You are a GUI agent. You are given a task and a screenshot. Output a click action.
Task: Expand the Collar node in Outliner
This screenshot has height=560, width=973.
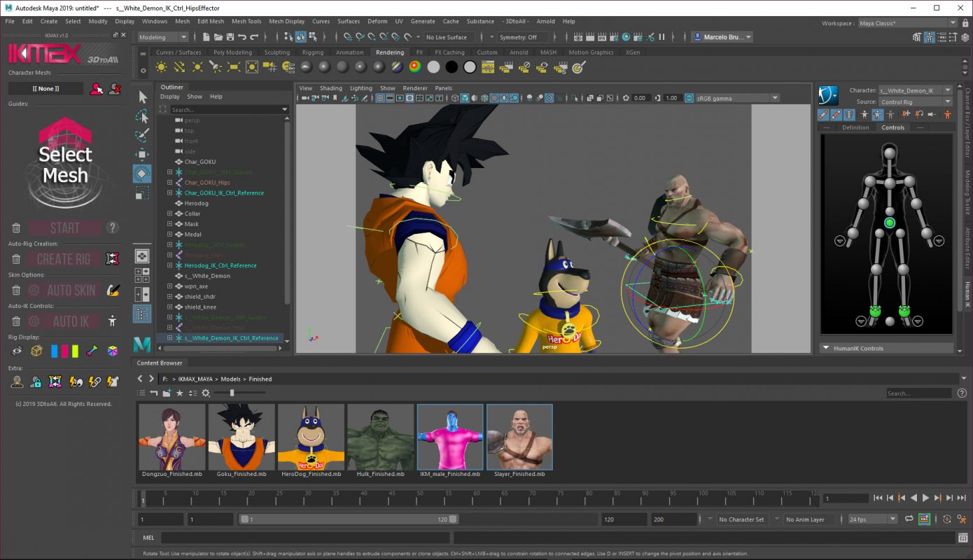point(169,213)
